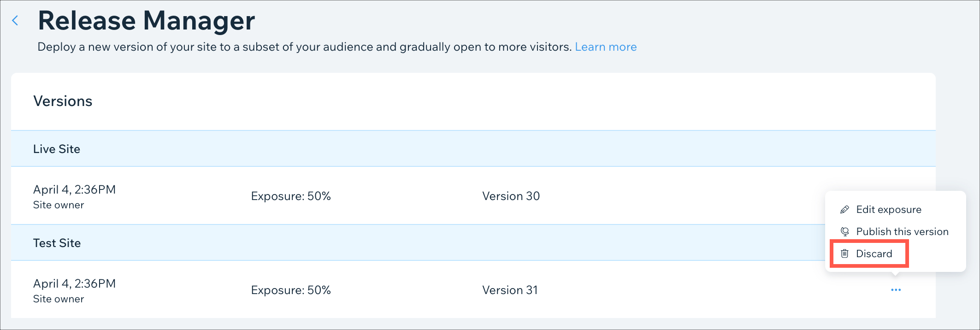This screenshot has height=330, width=980.
Task: Select the Test Site section header
Action: point(473,243)
